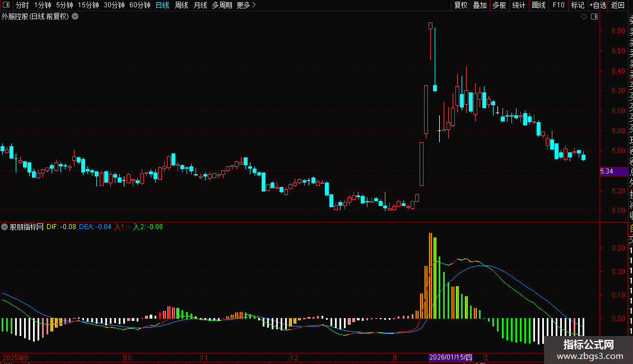Select the 30分钟 period tab
Image resolution: width=633 pixels, height=364 pixels.
(x=114, y=5)
